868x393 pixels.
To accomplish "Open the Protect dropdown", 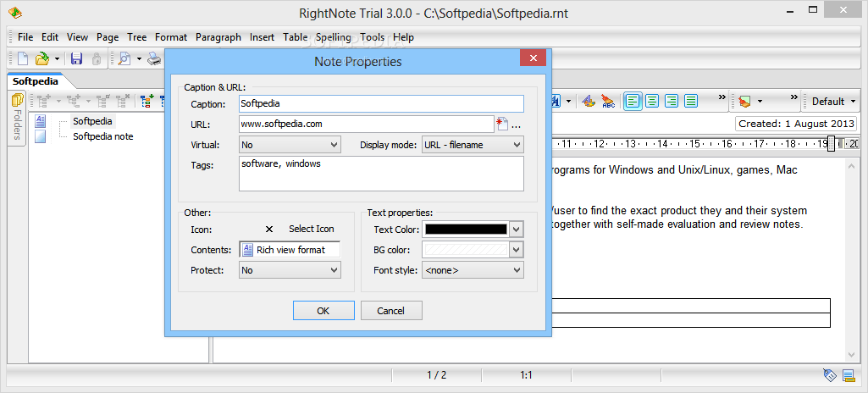I will click(x=290, y=270).
